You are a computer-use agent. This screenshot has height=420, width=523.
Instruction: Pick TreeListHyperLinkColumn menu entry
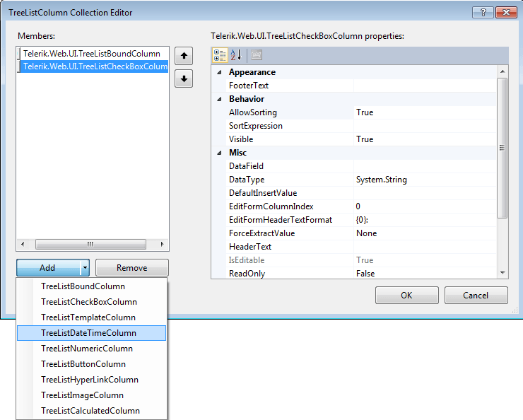pyautogui.click(x=91, y=380)
